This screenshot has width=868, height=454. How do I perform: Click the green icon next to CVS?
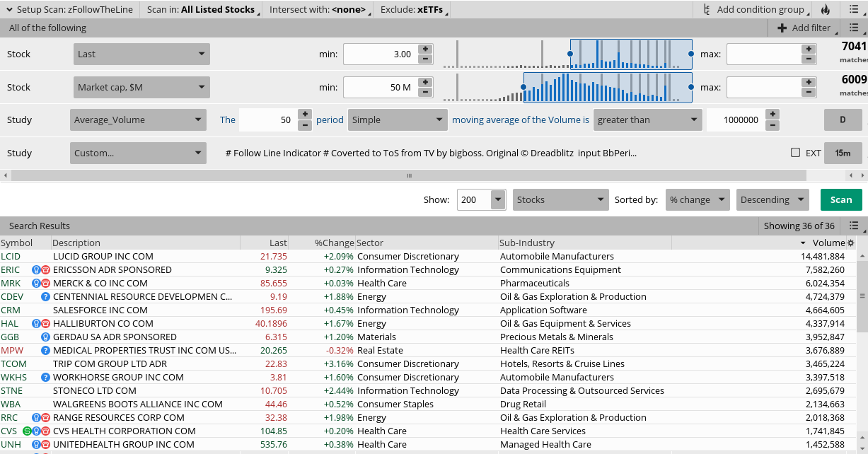coord(28,431)
